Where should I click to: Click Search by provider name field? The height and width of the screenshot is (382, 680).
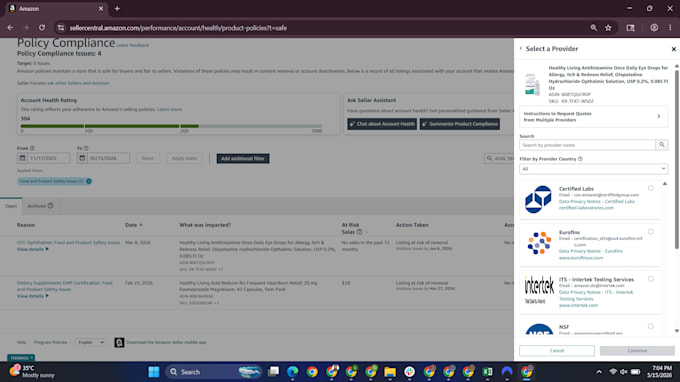coord(588,145)
